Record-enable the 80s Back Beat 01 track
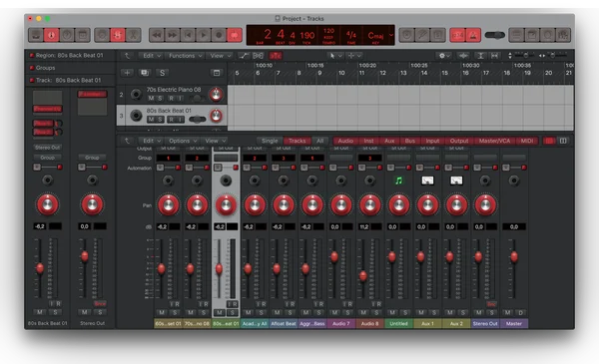The image size is (599, 364). [171, 120]
